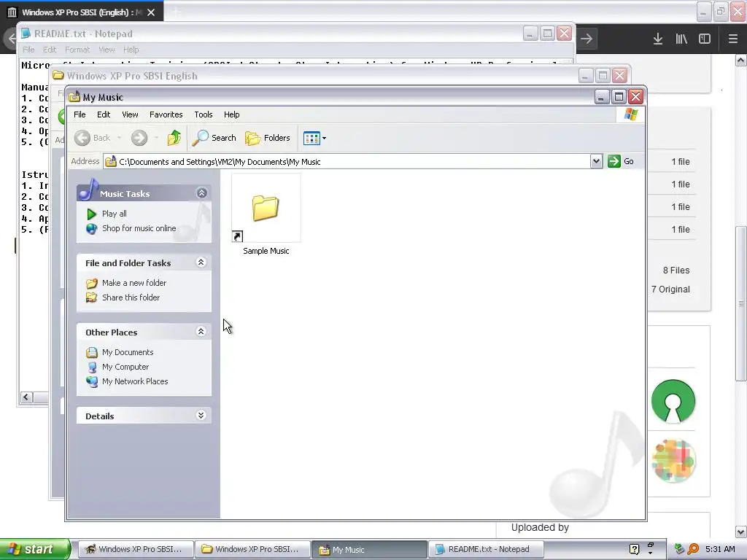Viewport: 747px width, 560px height.
Task: Click the browser forward arrow button
Action: point(587,39)
